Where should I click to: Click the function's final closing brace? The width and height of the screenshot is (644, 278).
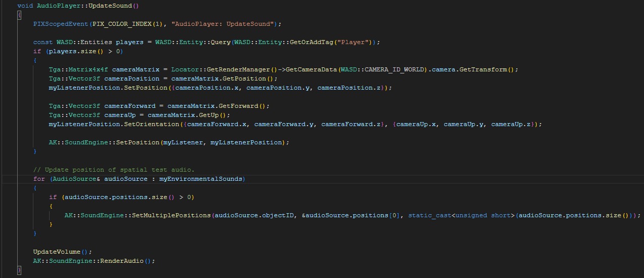pyautogui.click(x=19, y=270)
